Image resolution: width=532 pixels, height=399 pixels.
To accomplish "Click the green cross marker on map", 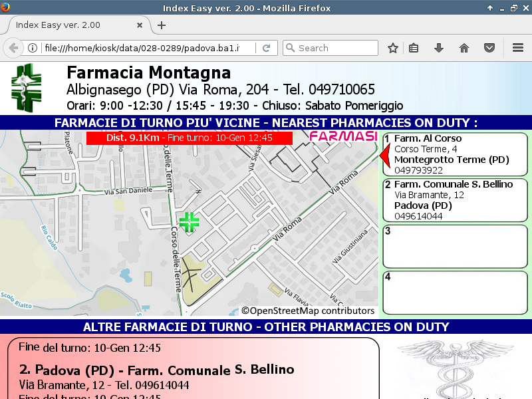I will tap(190, 222).
